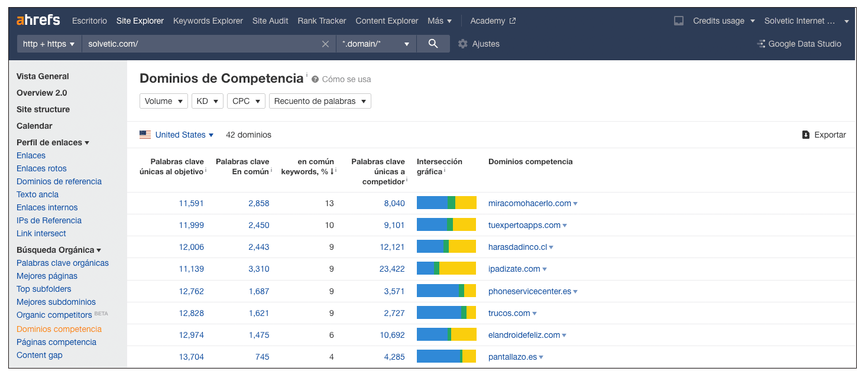Expand the Volume filter dropdown

[x=163, y=101]
